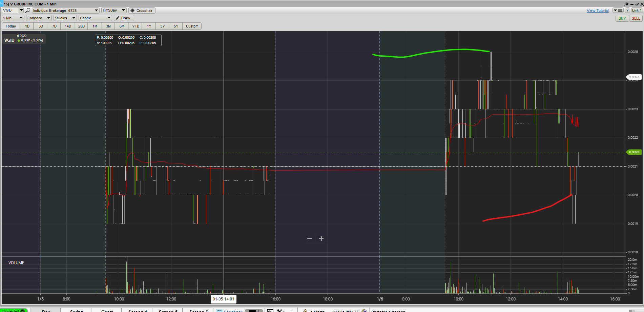Click the VGID price change legend

pyautogui.click(x=24, y=38)
